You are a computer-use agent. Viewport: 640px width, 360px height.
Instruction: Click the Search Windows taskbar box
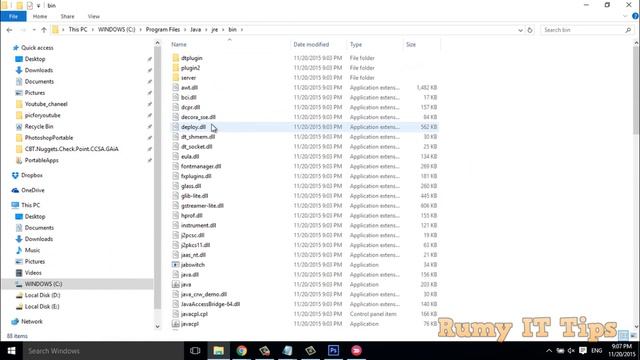(x=102, y=351)
